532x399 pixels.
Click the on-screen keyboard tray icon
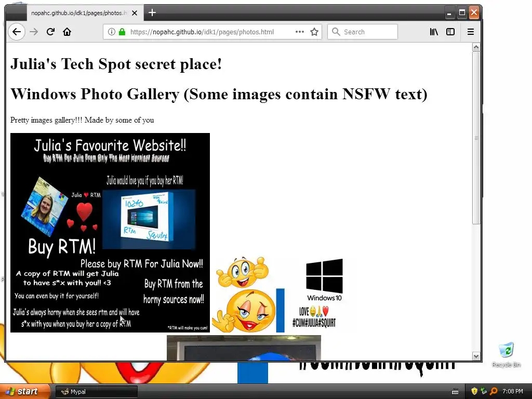click(x=455, y=392)
